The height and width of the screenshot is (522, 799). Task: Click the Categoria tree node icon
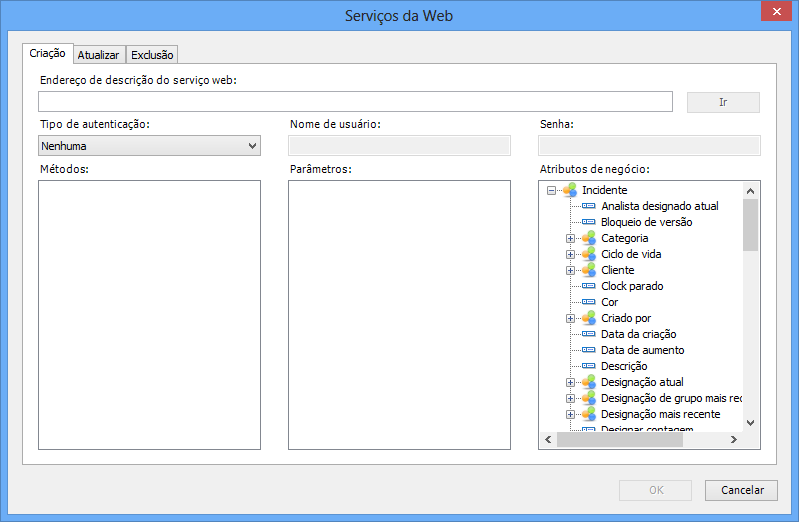(x=589, y=238)
